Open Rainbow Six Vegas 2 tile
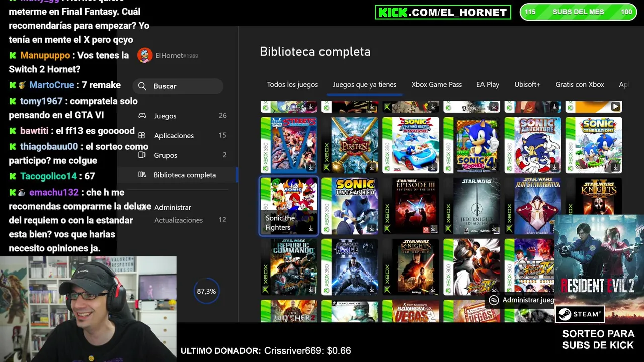Image resolution: width=644 pixels, height=362 pixels. pyautogui.click(x=411, y=311)
